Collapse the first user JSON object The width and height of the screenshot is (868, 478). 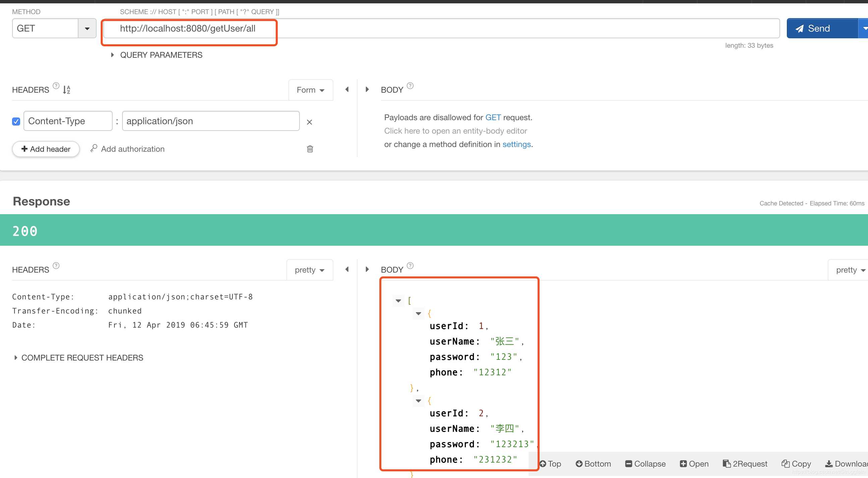click(x=419, y=314)
